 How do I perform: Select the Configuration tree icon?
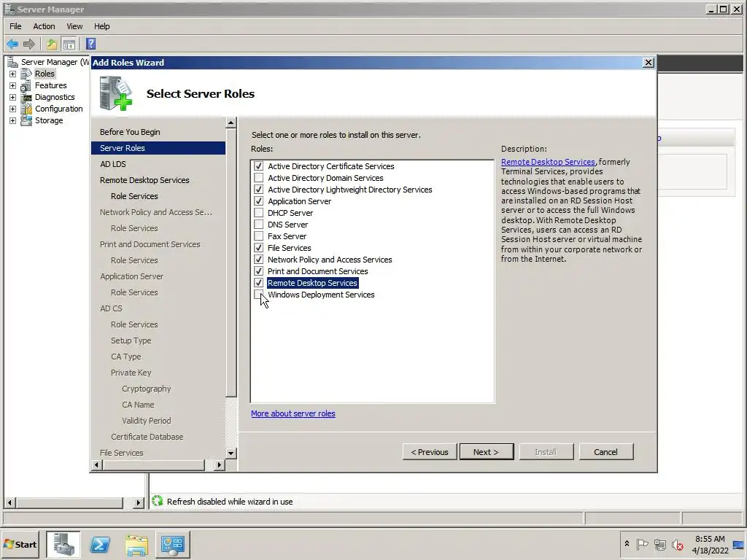(x=26, y=109)
